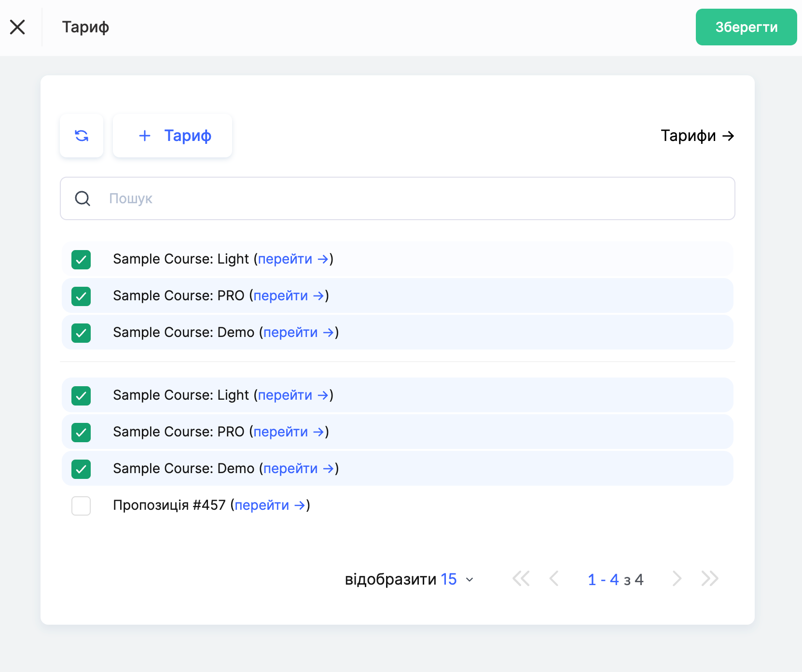
Task: Open the відобразити 15 page-size dropdown
Action: point(410,579)
